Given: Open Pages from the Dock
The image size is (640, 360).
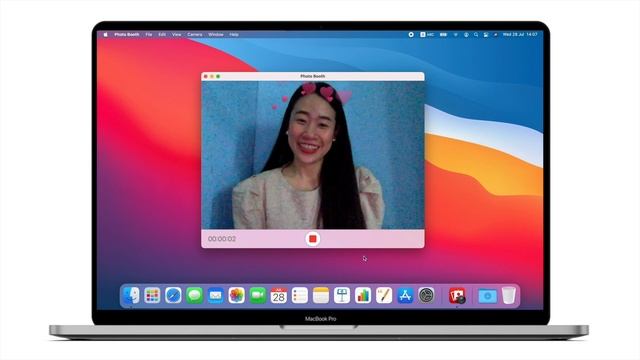Looking at the screenshot, I should (384, 295).
